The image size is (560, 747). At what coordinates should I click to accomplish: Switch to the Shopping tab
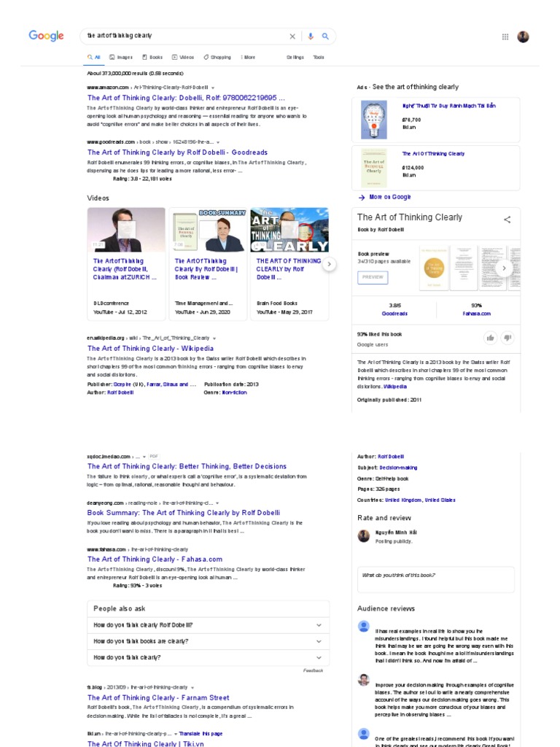[217, 57]
